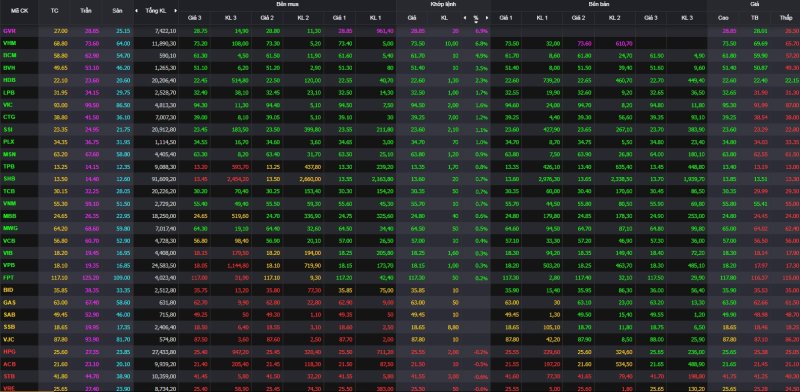Open the FPT stock symbol
This screenshot has height=392, width=800.
(x=9, y=278)
